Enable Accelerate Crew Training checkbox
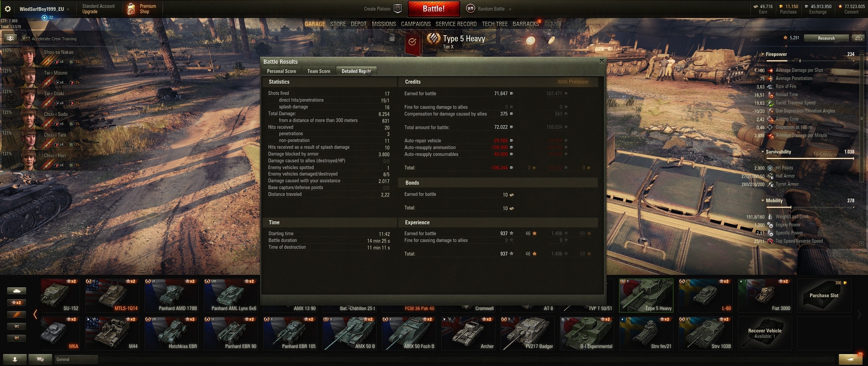This screenshot has width=868, height=366. [x=28, y=39]
